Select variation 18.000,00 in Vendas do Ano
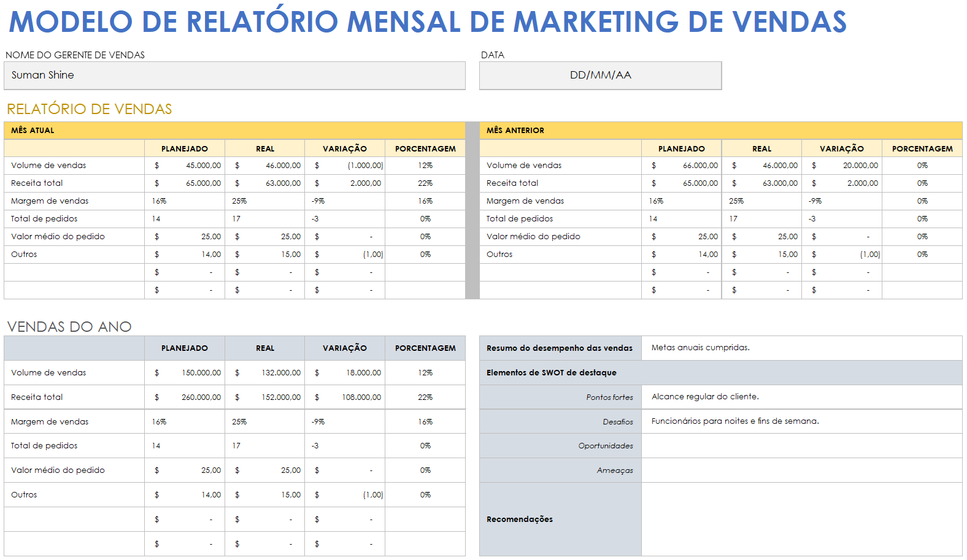Image resolution: width=967 pixels, height=560 pixels. click(x=345, y=373)
